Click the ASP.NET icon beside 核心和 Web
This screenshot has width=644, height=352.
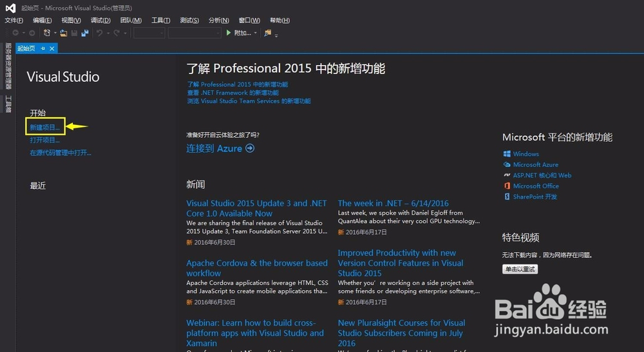(507, 175)
